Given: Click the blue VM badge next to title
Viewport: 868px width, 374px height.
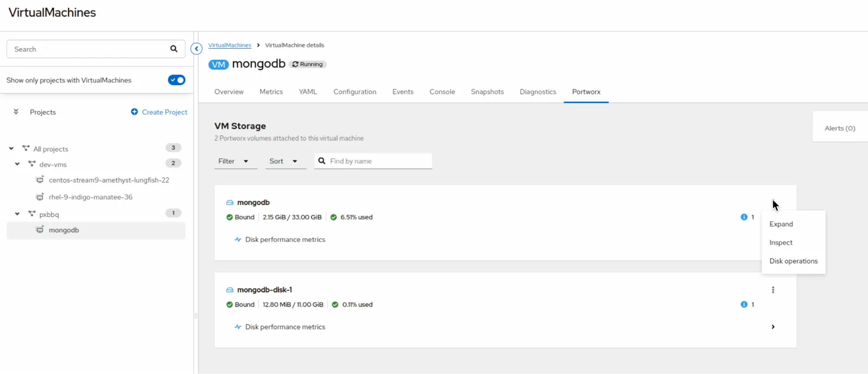Looking at the screenshot, I should [x=219, y=65].
